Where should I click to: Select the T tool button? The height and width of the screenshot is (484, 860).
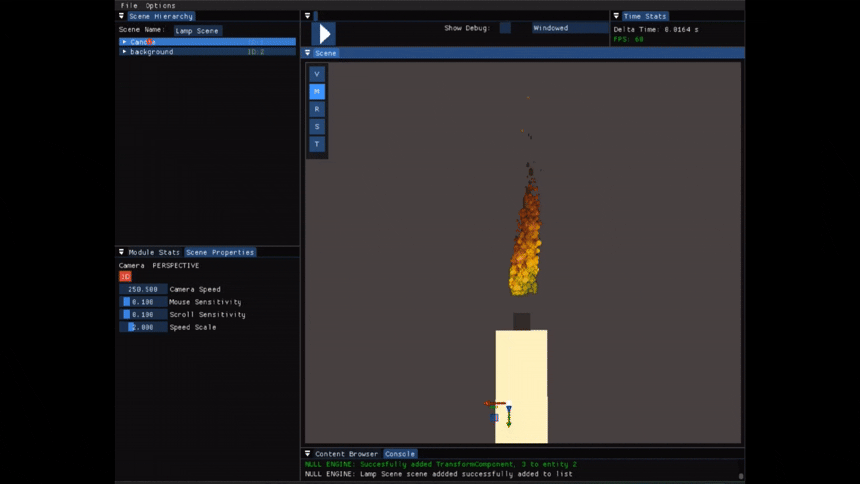tap(317, 144)
